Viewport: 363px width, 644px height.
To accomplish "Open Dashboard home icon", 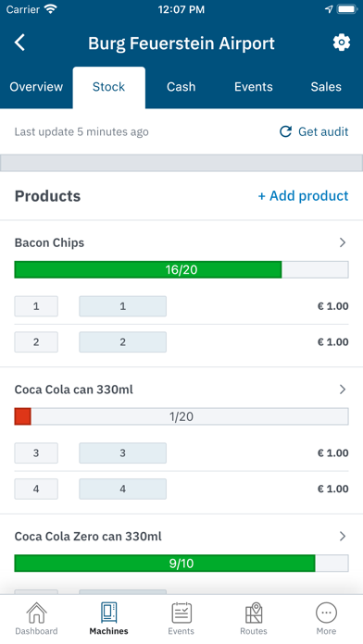I will (x=37, y=613).
